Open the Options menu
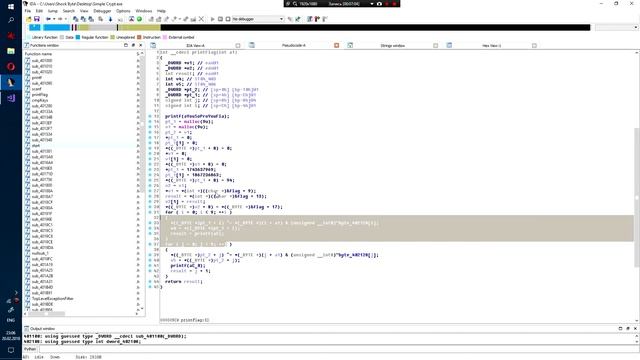 click(x=123, y=11)
